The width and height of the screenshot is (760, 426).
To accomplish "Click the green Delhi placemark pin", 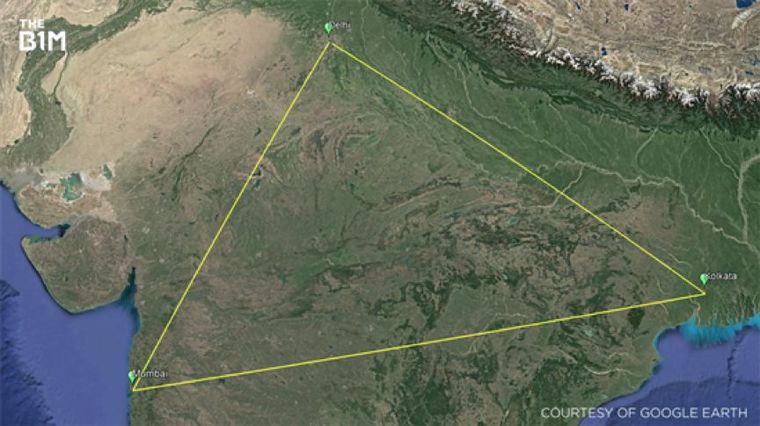I will [329, 28].
